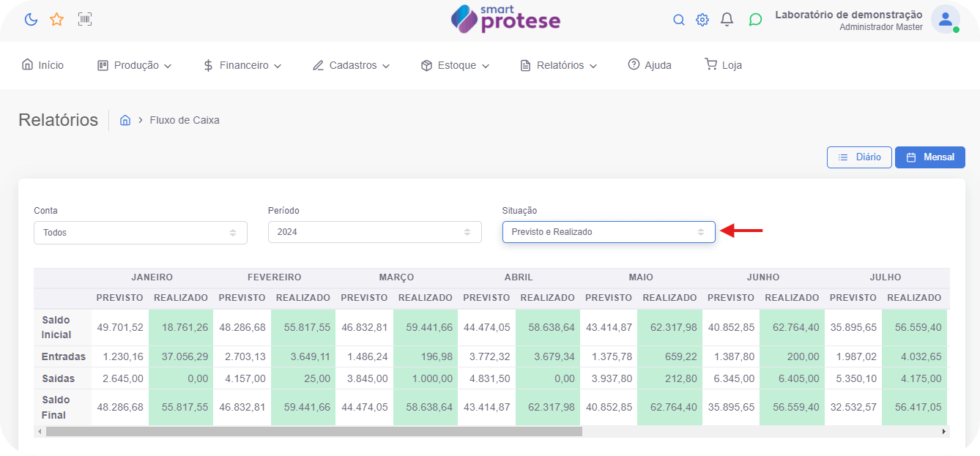Click the breadcrumb home icon
The width and height of the screenshot is (980, 456).
point(125,120)
